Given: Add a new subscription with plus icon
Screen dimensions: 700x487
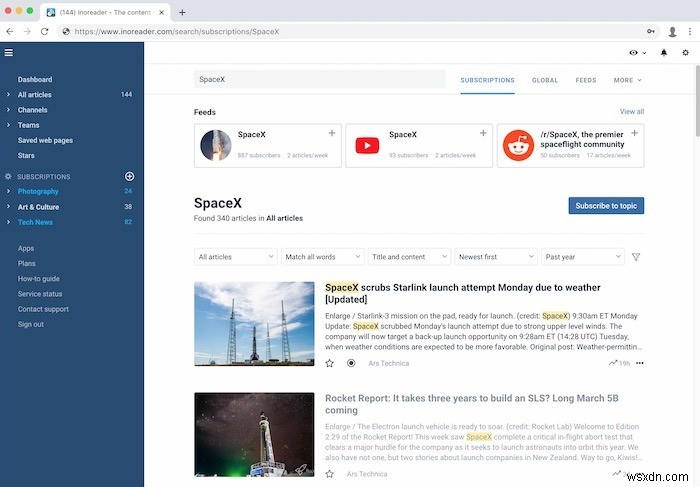Looking at the screenshot, I should pyautogui.click(x=129, y=176).
